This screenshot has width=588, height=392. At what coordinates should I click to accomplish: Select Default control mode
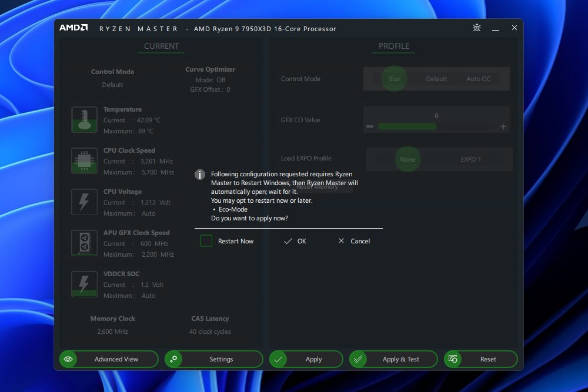tap(436, 79)
